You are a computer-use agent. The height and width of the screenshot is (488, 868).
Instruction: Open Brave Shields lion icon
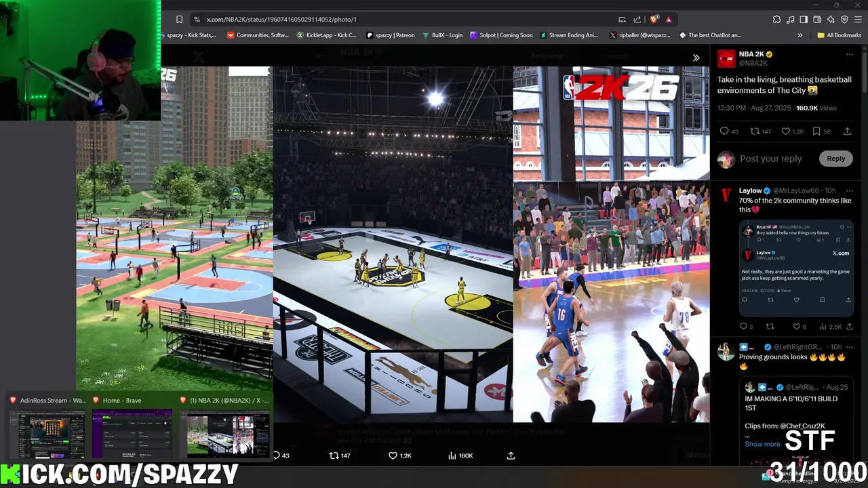click(x=654, y=20)
